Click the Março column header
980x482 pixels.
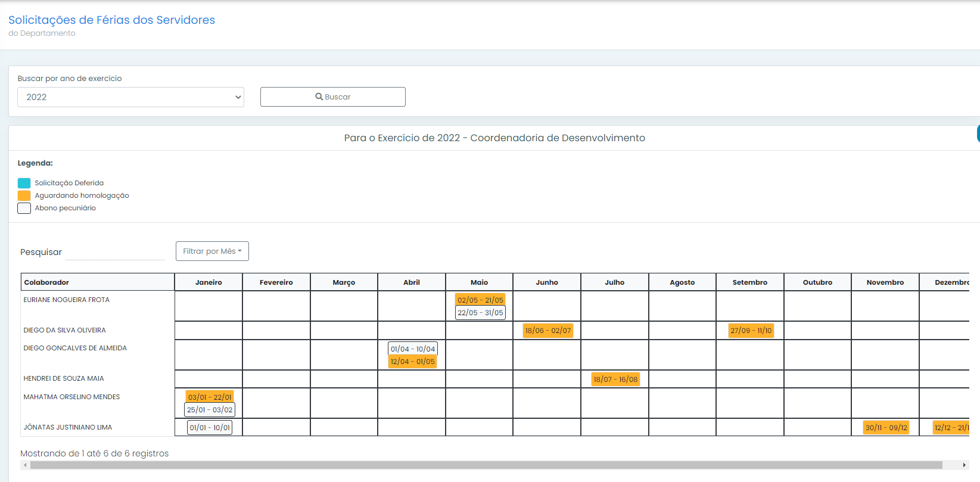click(x=344, y=282)
